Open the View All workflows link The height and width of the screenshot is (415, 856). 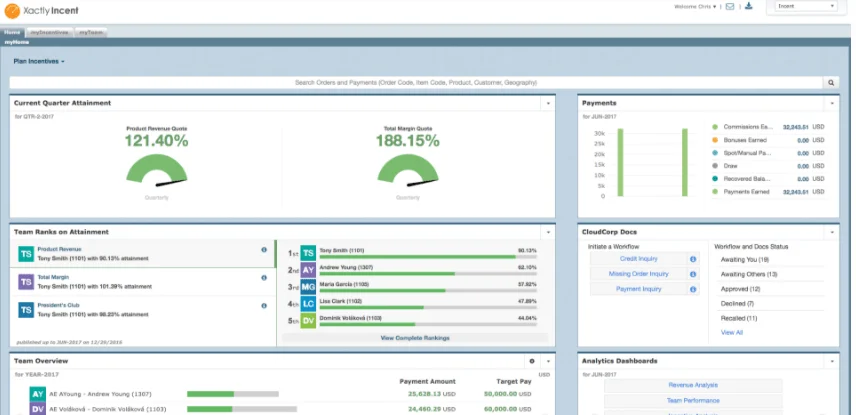pyautogui.click(x=731, y=332)
